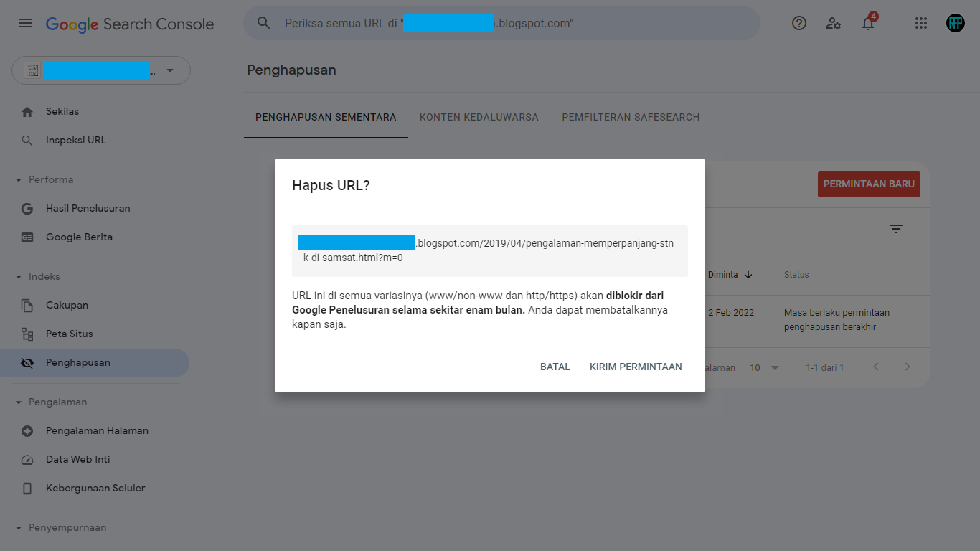Switch to the Konten Kedaluwarsa tab
Screen dimensions: 980x551
pos(479,117)
